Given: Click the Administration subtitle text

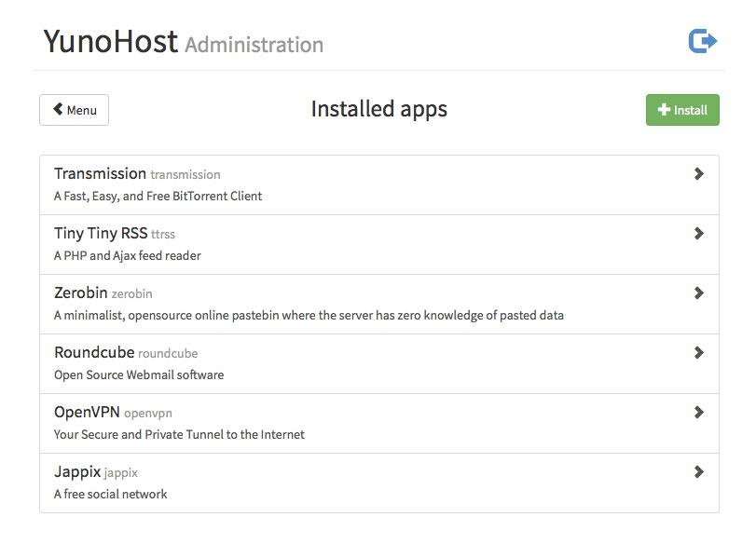Looking at the screenshot, I should [254, 45].
